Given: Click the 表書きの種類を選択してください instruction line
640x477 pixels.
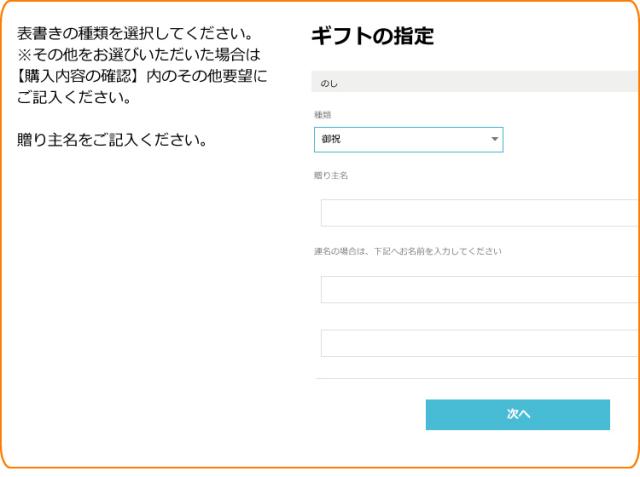Looking at the screenshot, I should point(132,36).
